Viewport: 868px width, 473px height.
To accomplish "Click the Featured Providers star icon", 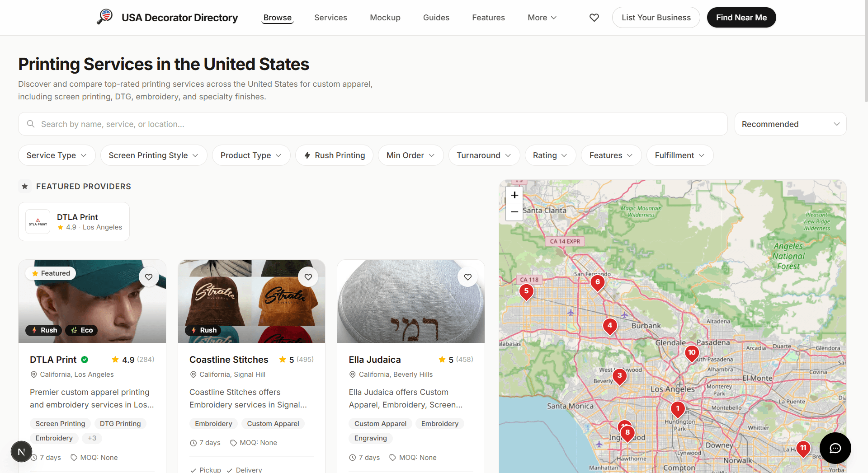I will (x=25, y=186).
